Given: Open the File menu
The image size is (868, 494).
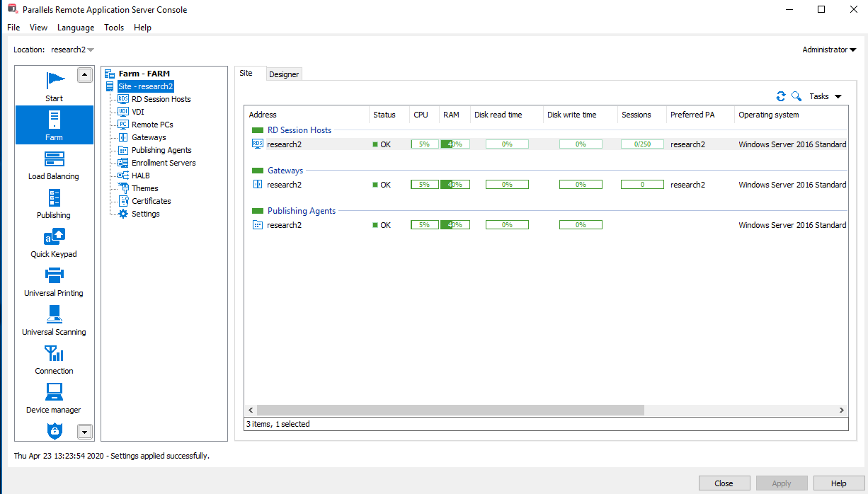Looking at the screenshot, I should [13, 28].
